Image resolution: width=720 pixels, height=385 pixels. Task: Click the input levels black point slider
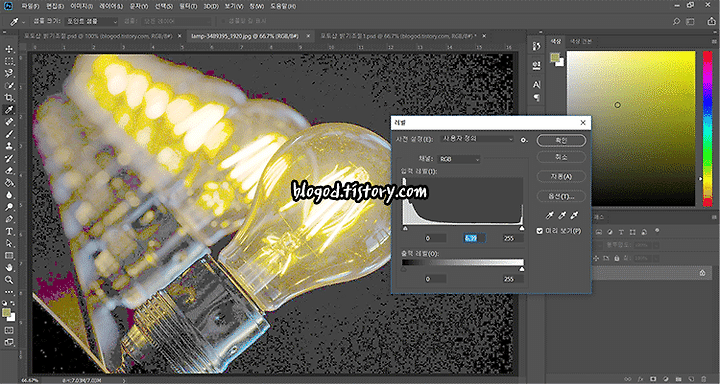point(405,228)
